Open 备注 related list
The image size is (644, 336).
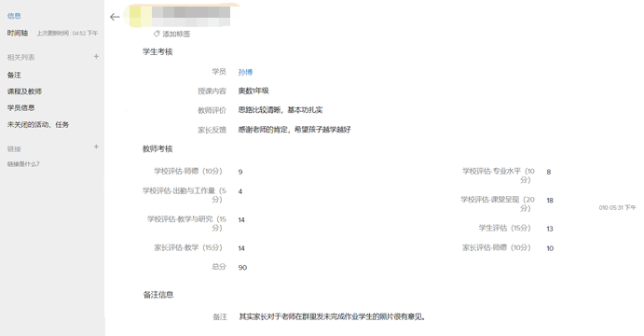click(14, 75)
